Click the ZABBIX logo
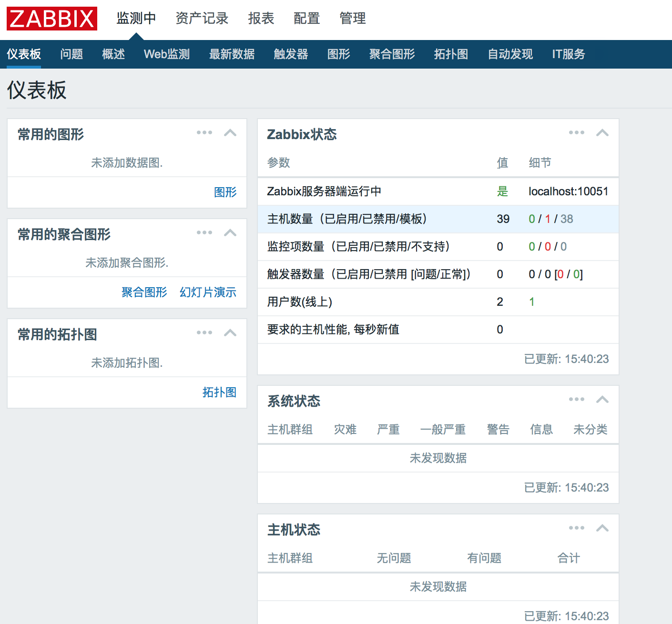Screen dimensions: 672x624 tap(52, 19)
